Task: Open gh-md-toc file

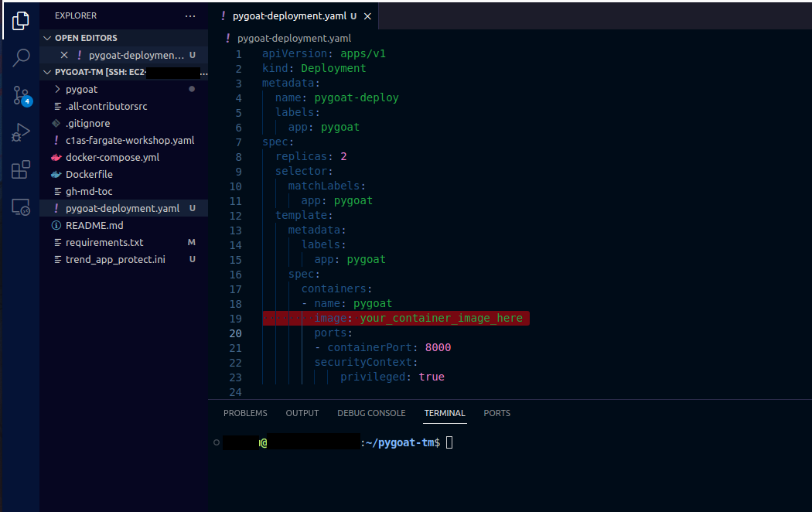Action: [x=89, y=192]
